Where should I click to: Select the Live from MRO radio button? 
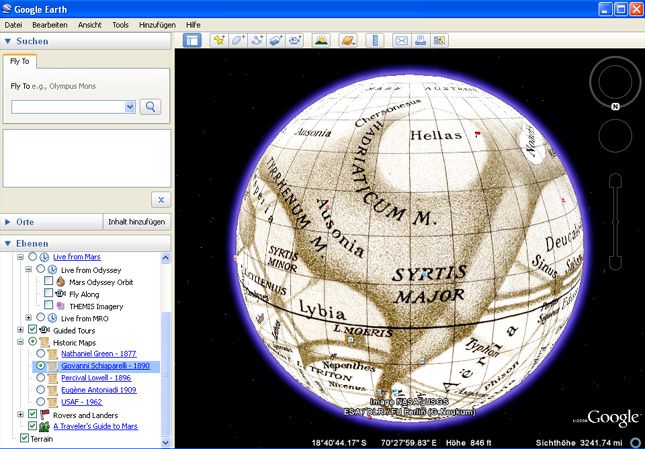[40, 317]
